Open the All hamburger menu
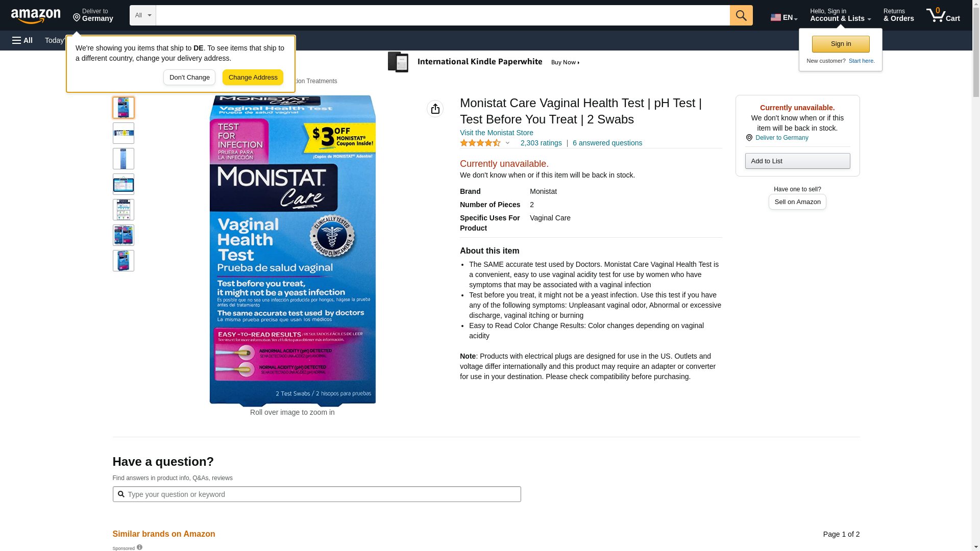 click(x=22, y=40)
